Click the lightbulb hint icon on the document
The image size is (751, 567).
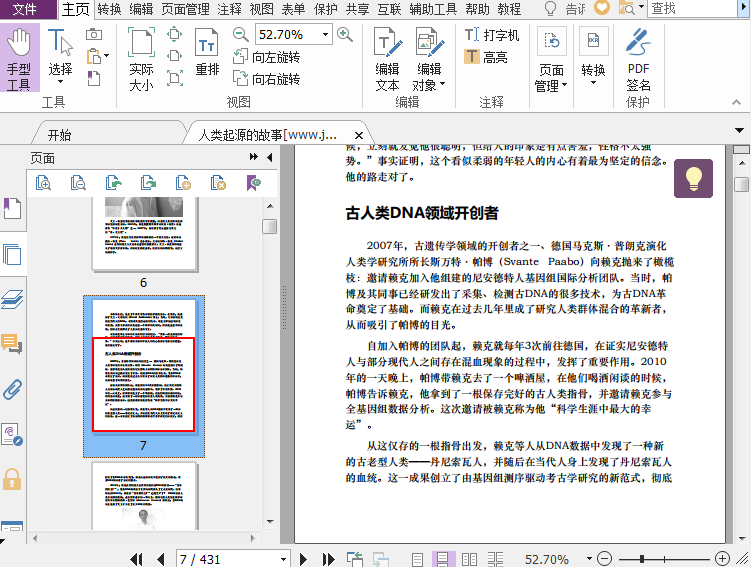click(693, 179)
